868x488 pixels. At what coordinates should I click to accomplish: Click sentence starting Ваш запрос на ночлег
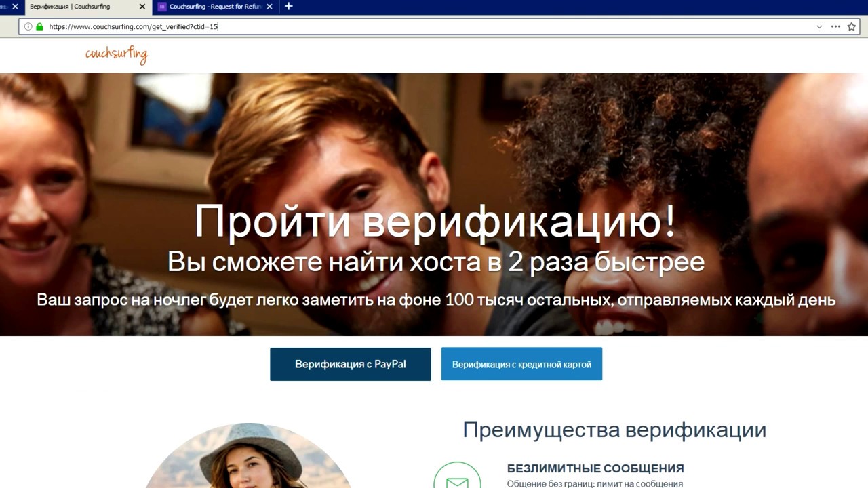click(x=436, y=300)
